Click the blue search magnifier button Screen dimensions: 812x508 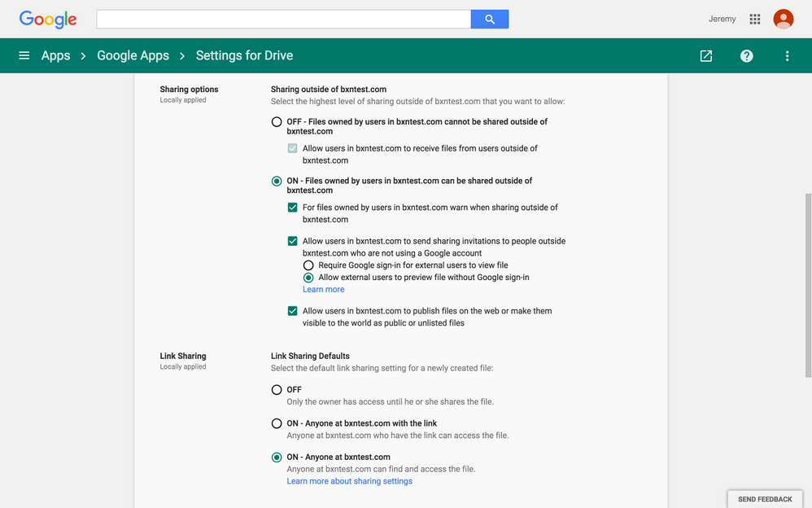tap(489, 20)
